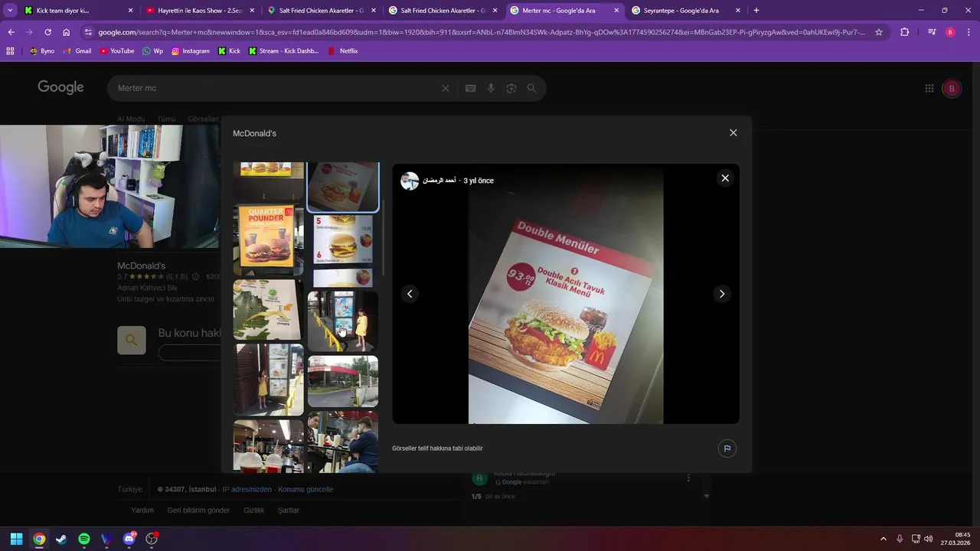Click the thumbnail list scrollbar
This screenshot has width=980, height=551.
tap(382, 237)
